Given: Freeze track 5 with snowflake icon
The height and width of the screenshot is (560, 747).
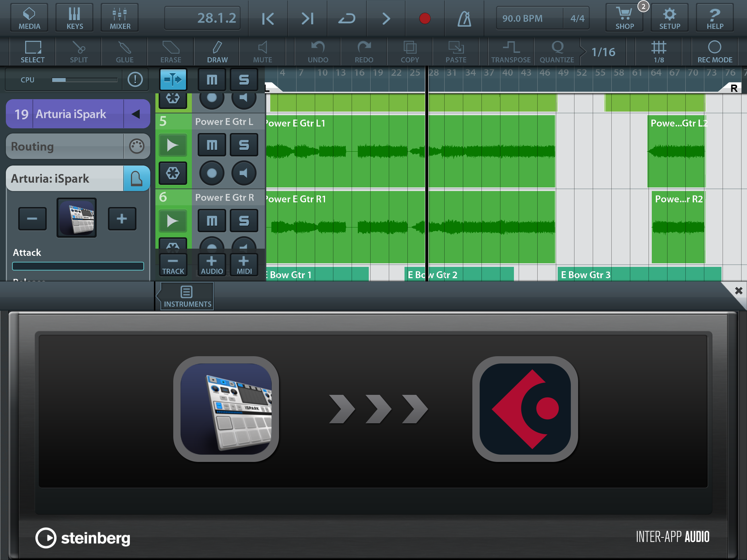Looking at the screenshot, I should click(173, 173).
